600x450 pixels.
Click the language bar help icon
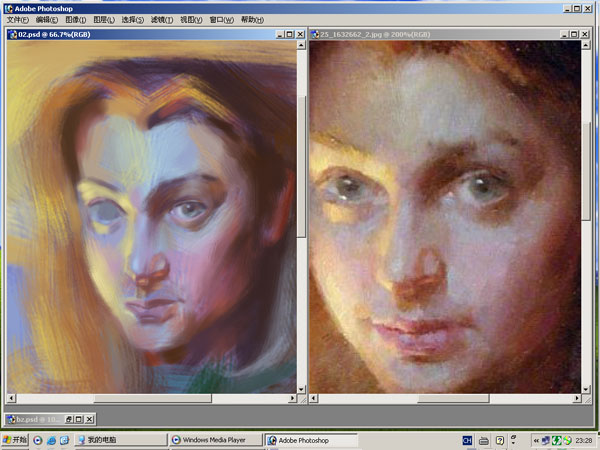pyautogui.click(x=499, y=440)
